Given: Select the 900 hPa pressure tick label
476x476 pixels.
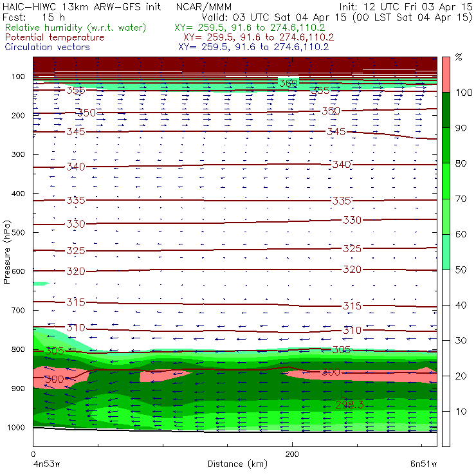Looking at the screenshot, I should 18,389.
